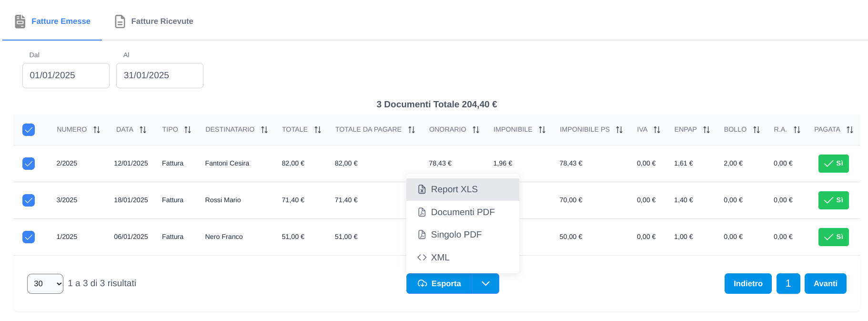Click recipient Nero Franco

tap(224, 237)
